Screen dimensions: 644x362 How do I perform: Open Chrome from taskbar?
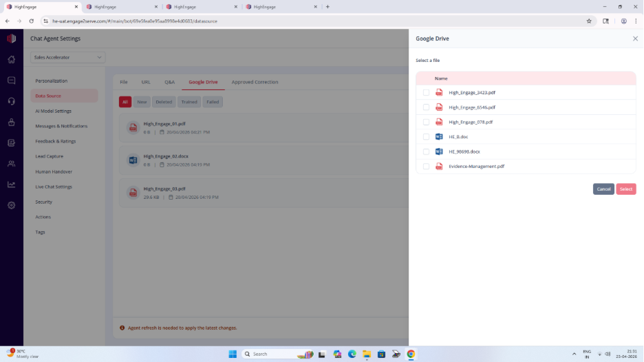(411, 354)
